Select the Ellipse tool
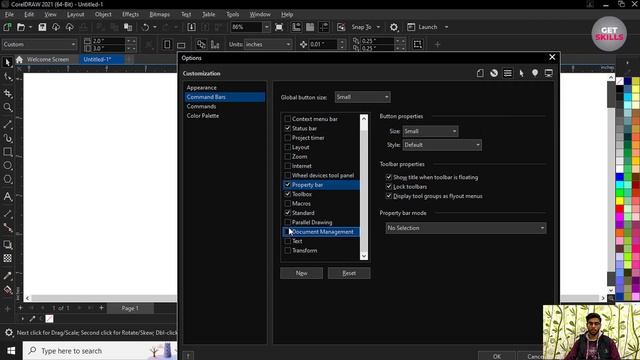Image resolution: width=640 pixels, height=360 pixels. [x=7, y=166]
